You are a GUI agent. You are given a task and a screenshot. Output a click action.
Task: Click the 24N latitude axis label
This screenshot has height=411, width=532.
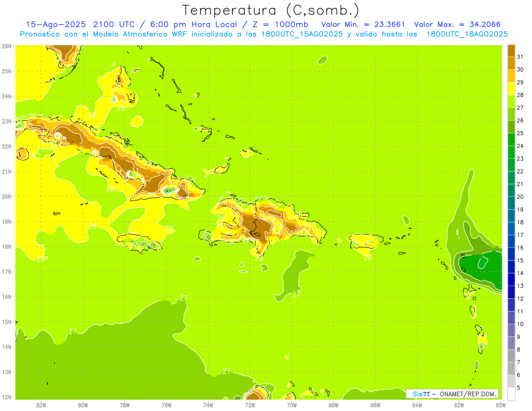point(7,96)
